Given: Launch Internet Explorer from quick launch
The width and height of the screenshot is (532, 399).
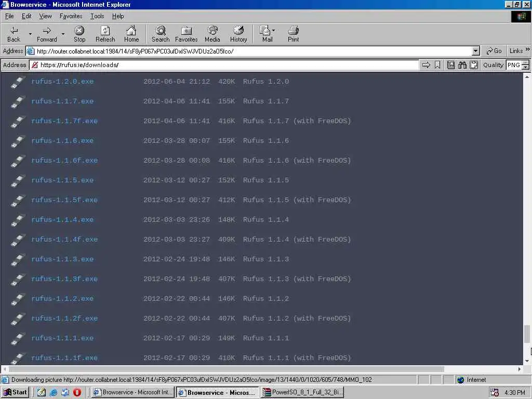Looking at the screenshot, I should (x=54, y=392).
